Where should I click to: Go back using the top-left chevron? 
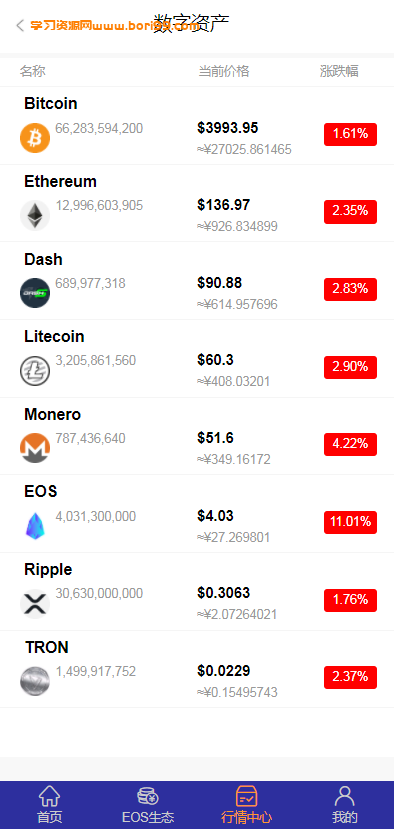[x=20, y=25]
